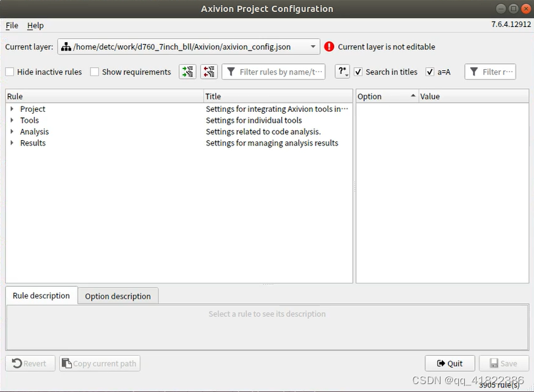
Task: Select the Results rule row
Action: (179, 143)
